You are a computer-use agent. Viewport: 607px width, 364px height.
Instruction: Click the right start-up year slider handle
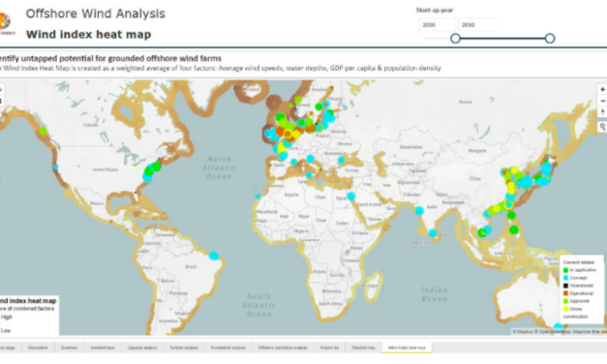(x=550, y=39)
